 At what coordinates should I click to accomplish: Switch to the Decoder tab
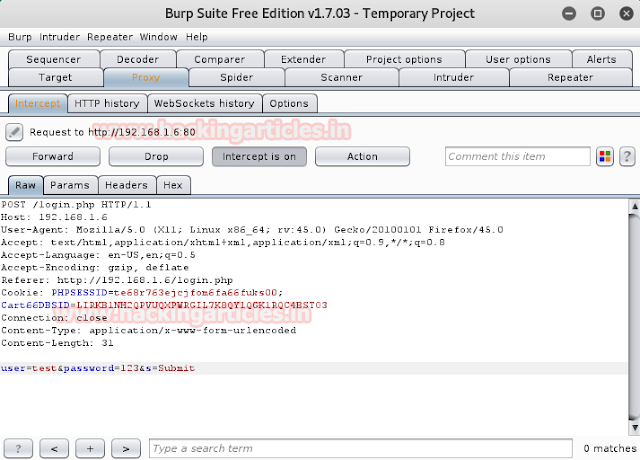138,59
